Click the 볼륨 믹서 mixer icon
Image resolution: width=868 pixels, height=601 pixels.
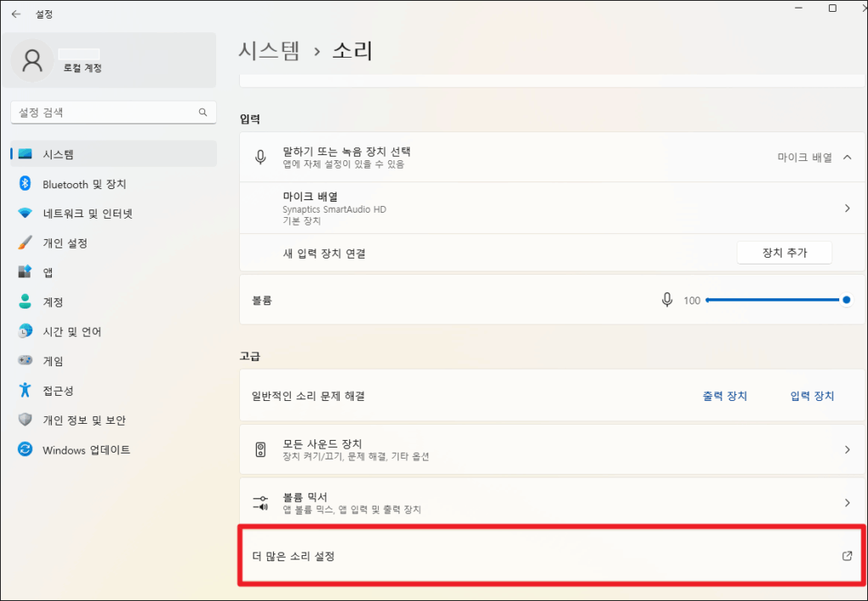pyautogui.click(x=260, y=503)
